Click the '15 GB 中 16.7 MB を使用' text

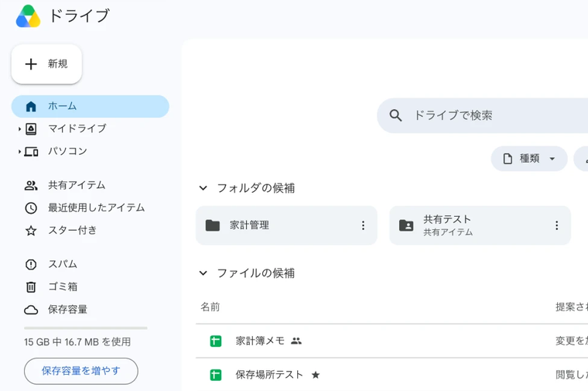click(x=77, y=342)
